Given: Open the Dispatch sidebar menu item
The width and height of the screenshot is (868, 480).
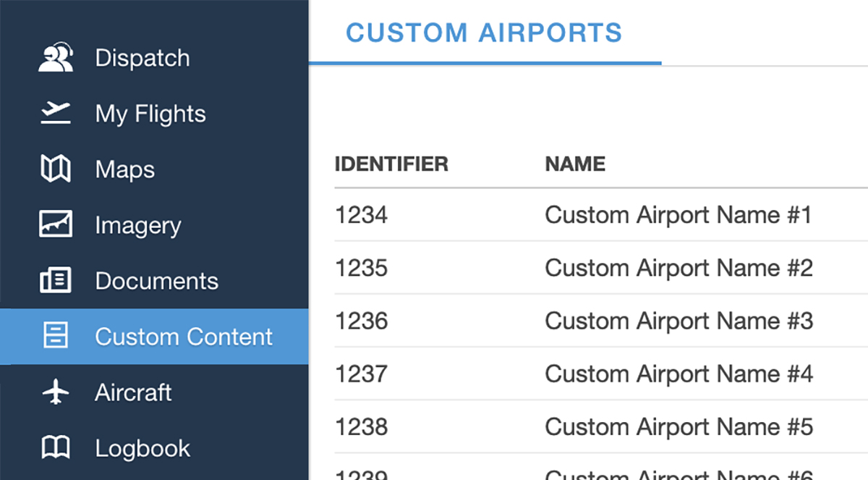Looking at the screenshot, I should [x=142, y=58].
